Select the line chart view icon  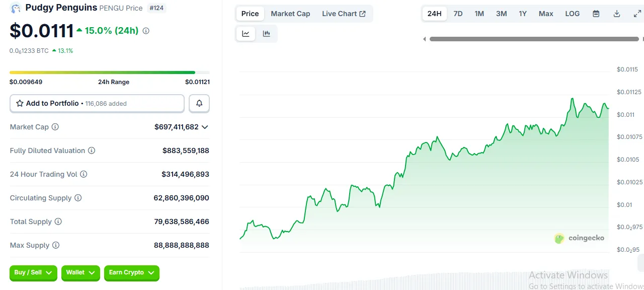(246, 33)
